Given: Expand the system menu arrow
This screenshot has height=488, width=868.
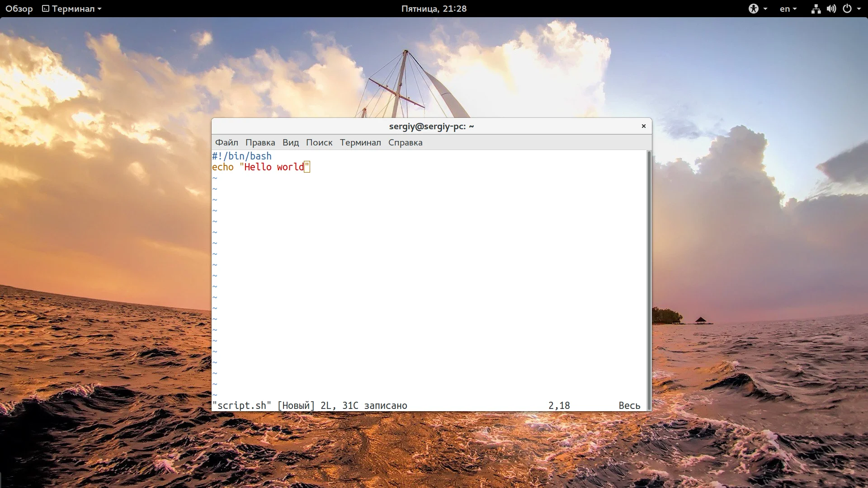Looking at the screenshot, I should click(859, 9).
